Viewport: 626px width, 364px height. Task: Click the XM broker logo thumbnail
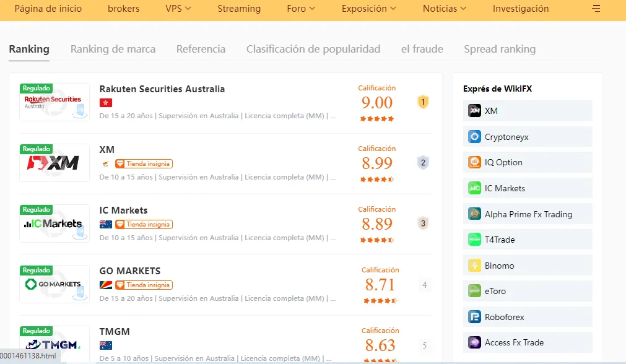click(x=54, y=163)
